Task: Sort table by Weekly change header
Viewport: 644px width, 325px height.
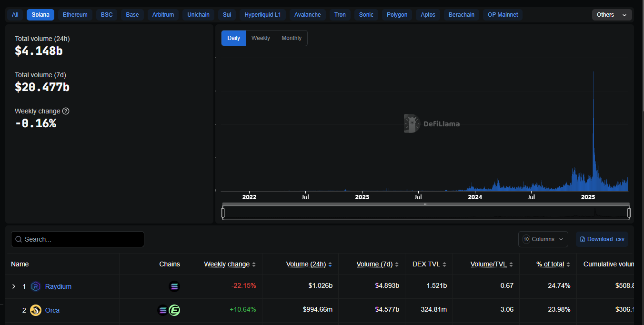Action: (x=227, y=264)
